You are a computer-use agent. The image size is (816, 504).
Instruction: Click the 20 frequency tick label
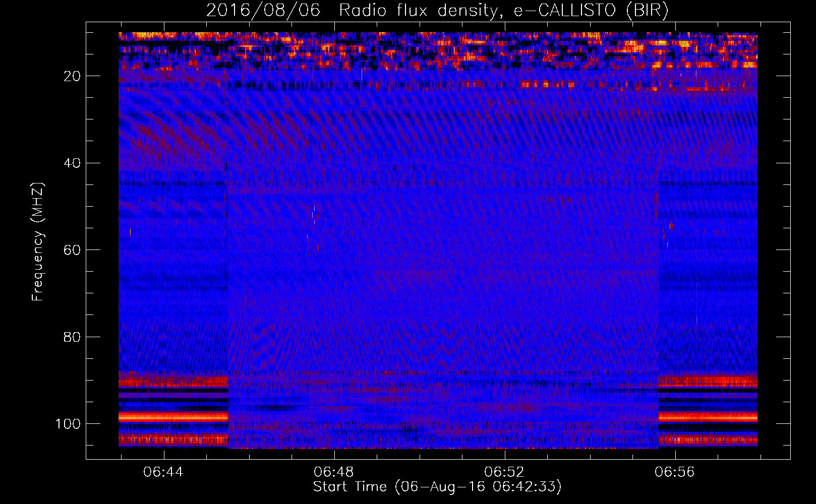(x=73, y=76)
